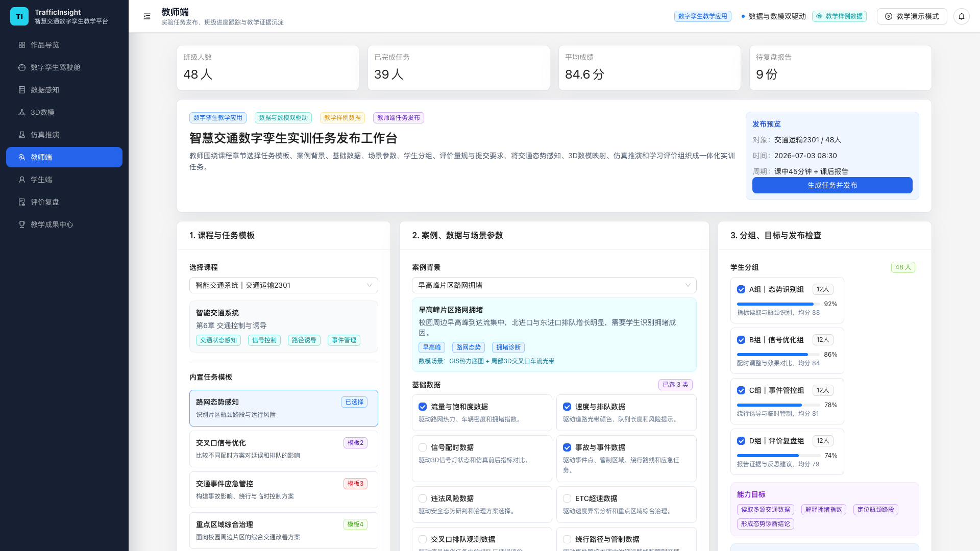Check ETC超速数据 checkbox
980x551 pixels.
point(567,498)
